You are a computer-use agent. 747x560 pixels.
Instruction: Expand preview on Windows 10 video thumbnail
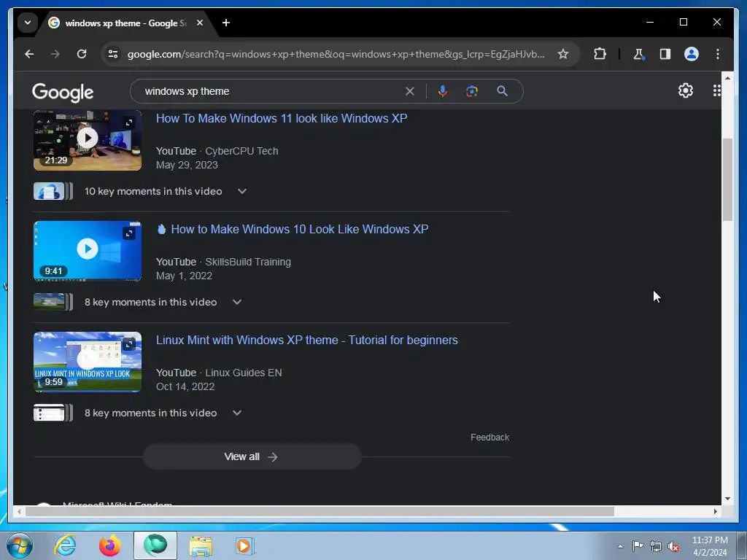(x=129, y=233)
